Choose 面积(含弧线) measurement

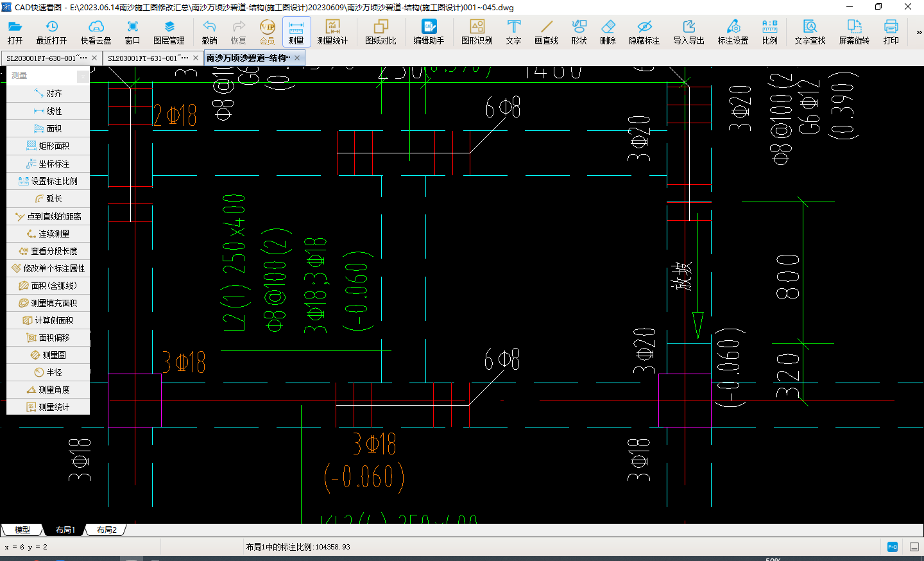coord(48,286)
